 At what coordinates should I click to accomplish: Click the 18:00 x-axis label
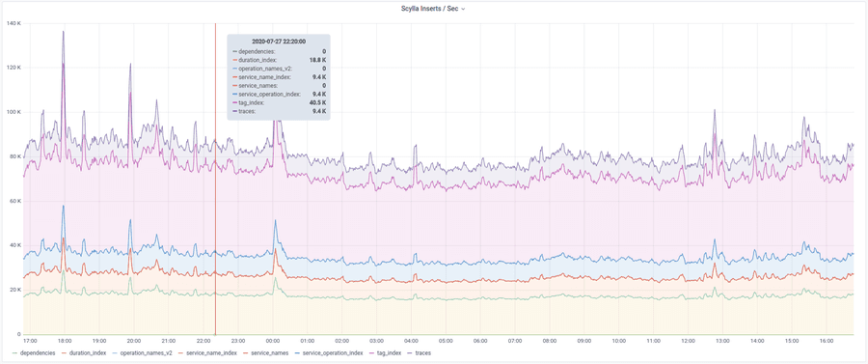point(65,341)
